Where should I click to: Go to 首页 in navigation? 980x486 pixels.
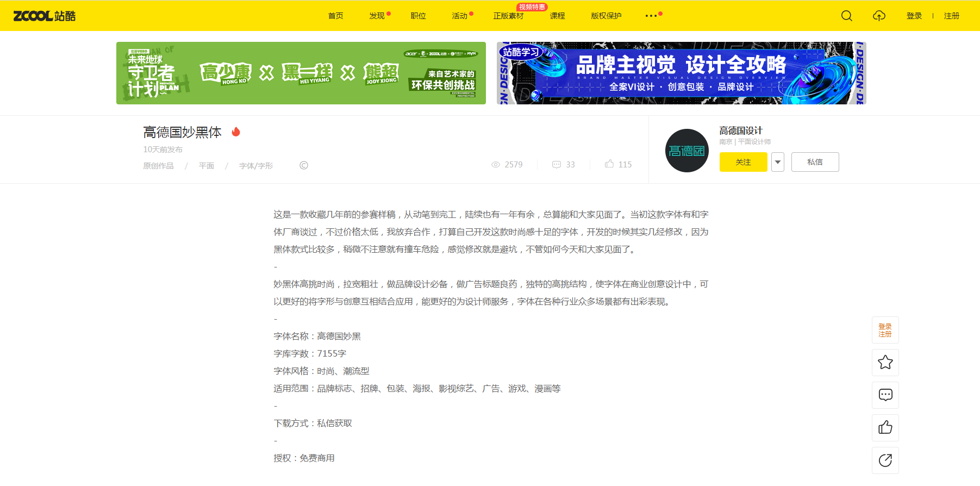pos(336,16)
